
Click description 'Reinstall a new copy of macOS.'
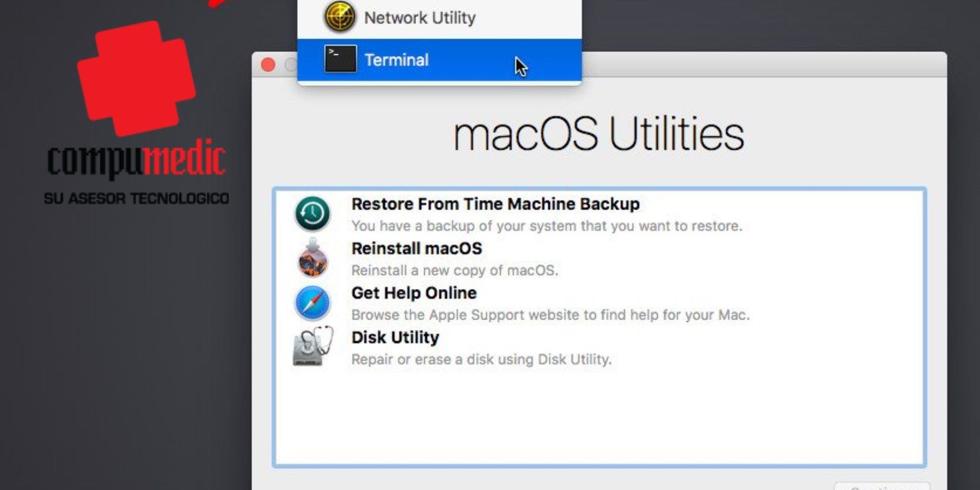(455, 271)
